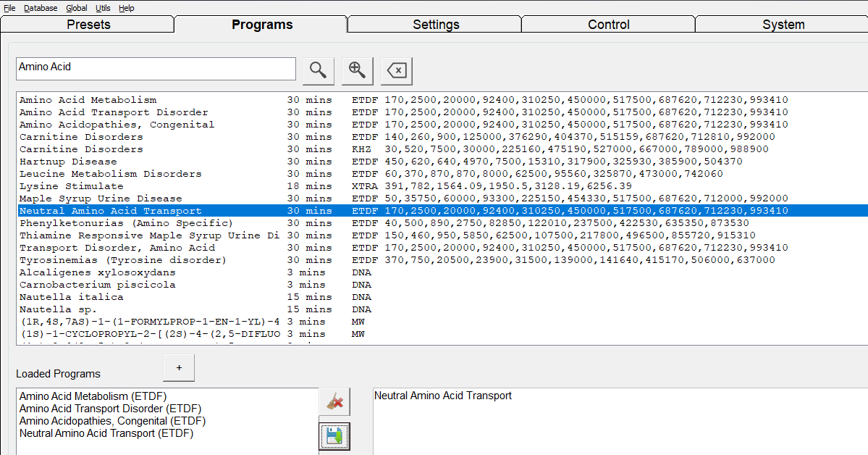
Task: Open the Global menu
Action: (76, 8)
